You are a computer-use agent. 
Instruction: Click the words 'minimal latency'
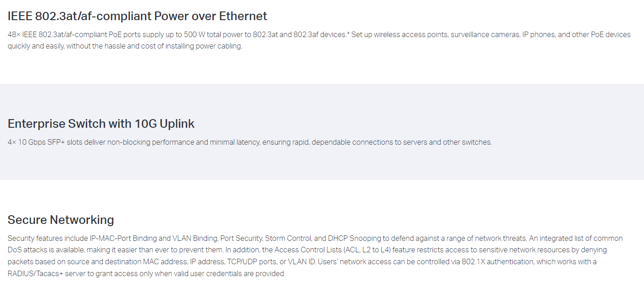[235, 142]
